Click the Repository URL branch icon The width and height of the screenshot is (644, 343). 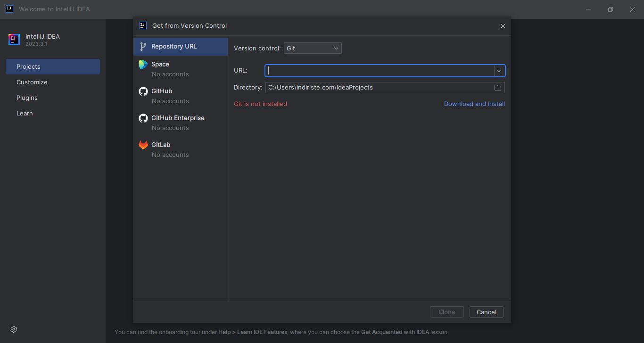click(143, 46)
